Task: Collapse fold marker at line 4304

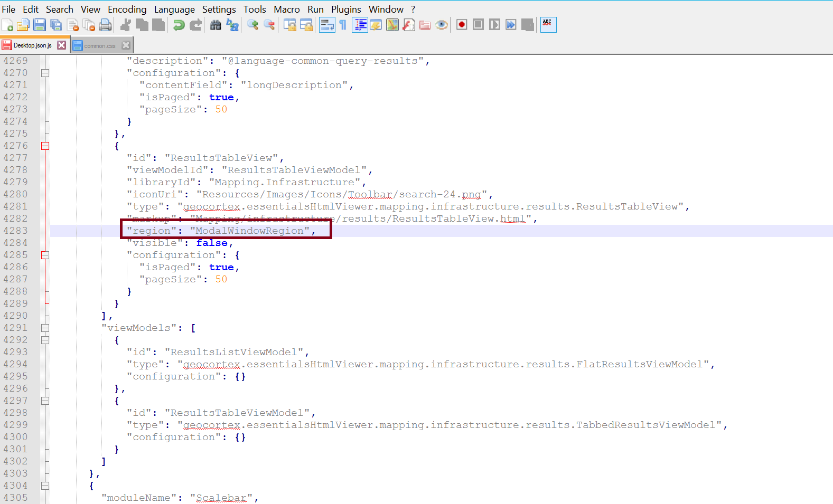Action: point(45,486)
